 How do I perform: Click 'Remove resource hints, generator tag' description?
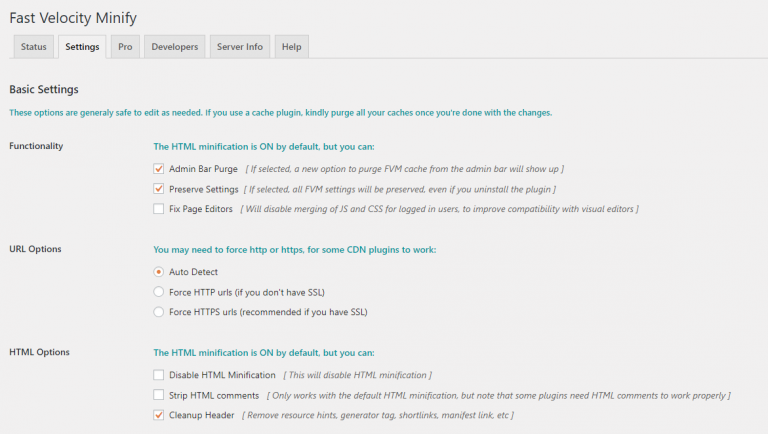tap(378, 415)
